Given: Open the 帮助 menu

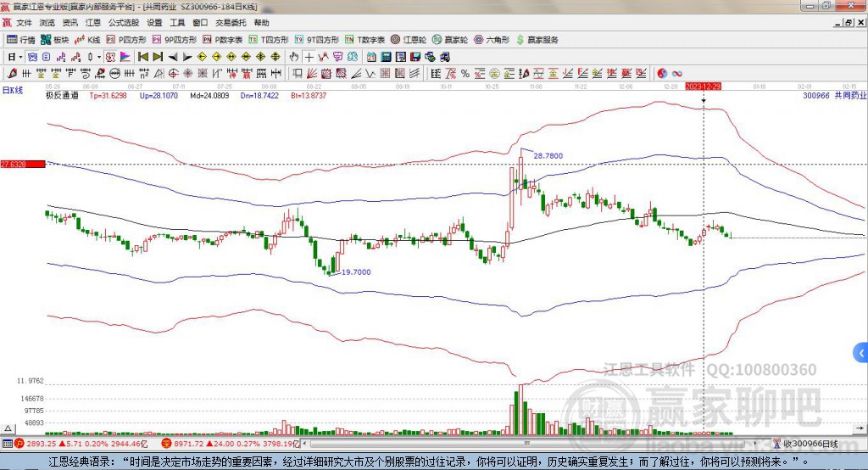Looking at the screenshot, I should 261,23.
